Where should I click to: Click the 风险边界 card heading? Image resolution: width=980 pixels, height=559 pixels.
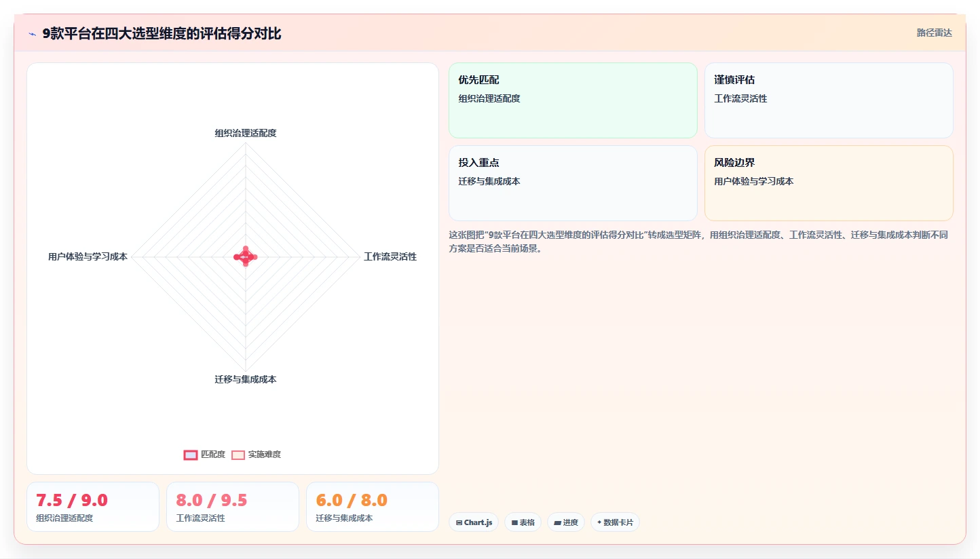pos(734,163)
